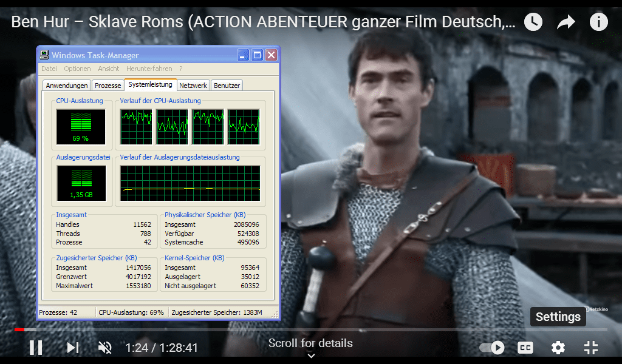
Task: Click the video title Ben Hur
Action: [x=264, y=22]
